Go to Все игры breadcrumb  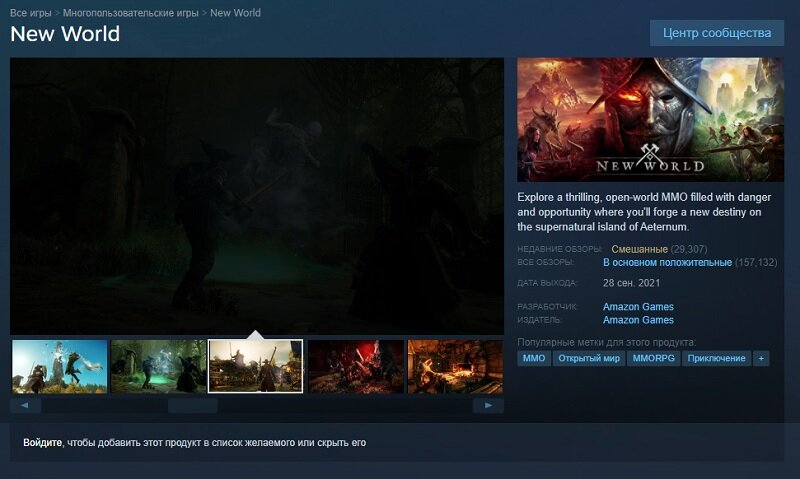tap(31, 13)
